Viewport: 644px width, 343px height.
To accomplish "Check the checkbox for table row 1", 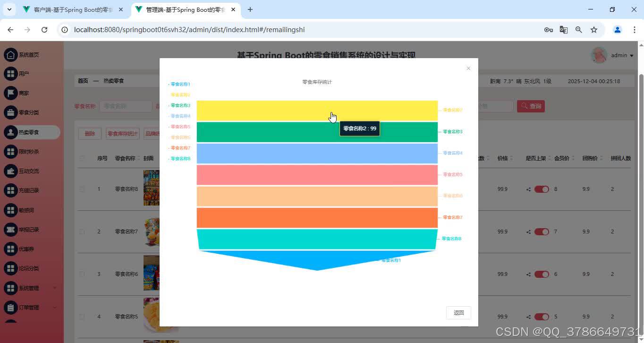I will pyautogui.click(x=82, y=189).
